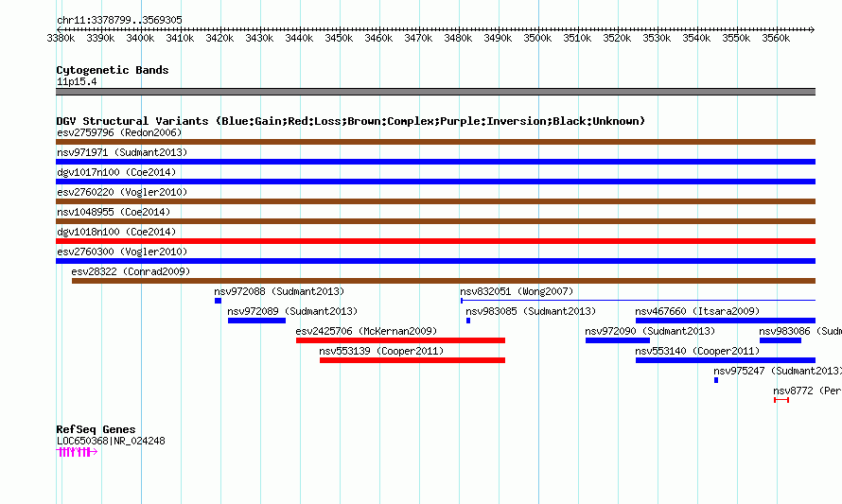Click the esv28322 (Conrad2009) brown bar
The image size is (842, 504).
[444, 281]
